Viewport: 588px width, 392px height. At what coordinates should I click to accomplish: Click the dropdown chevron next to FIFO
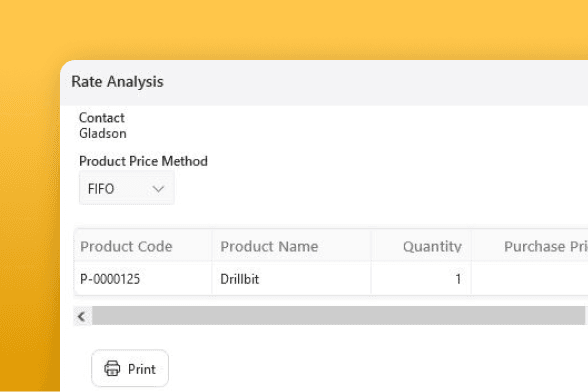click(x=158, y=189)
